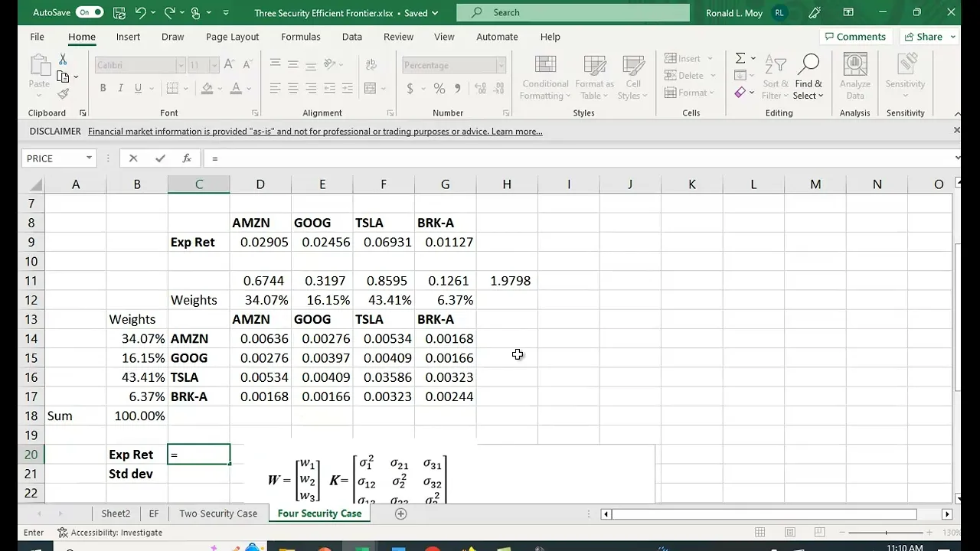Open Sort & Filter menu
980x551 pixels.
[776, 77]
